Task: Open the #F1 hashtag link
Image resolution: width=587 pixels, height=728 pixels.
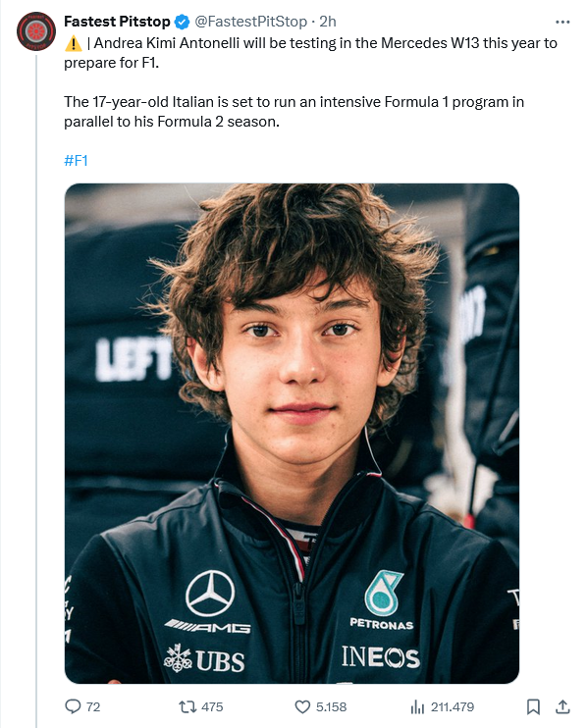Action: pyautogui.click(x=76, y=161)
